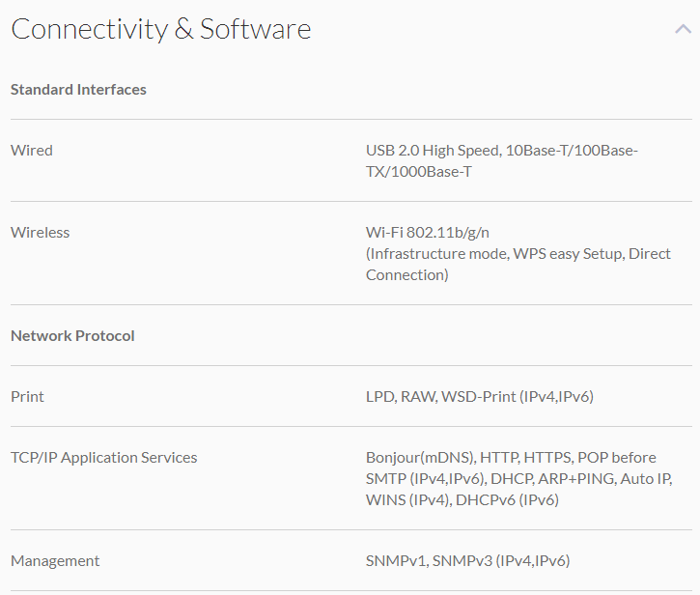Click the SNMPv1, SNMPv3 value
This screenshot has width=700, height=595.
467,561
